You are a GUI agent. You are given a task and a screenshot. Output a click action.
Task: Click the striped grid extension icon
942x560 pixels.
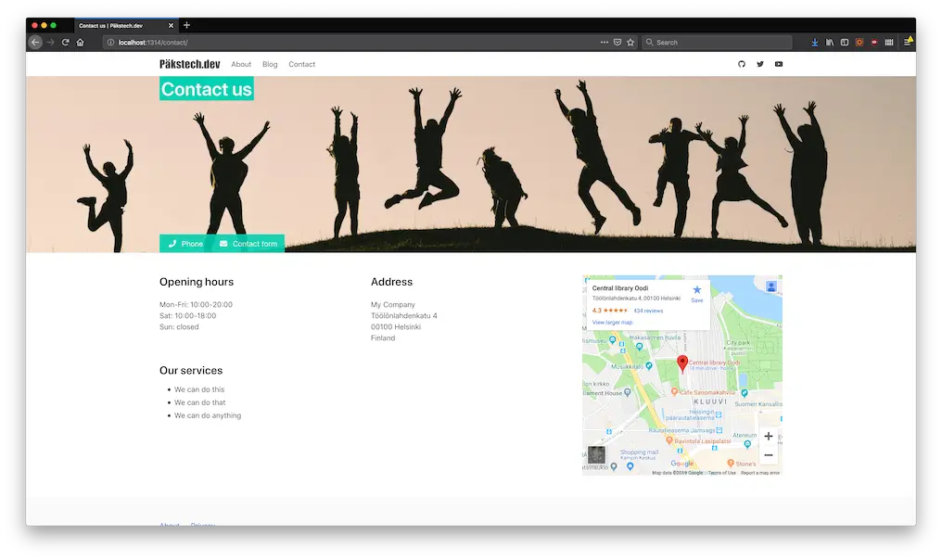[889, 43]
